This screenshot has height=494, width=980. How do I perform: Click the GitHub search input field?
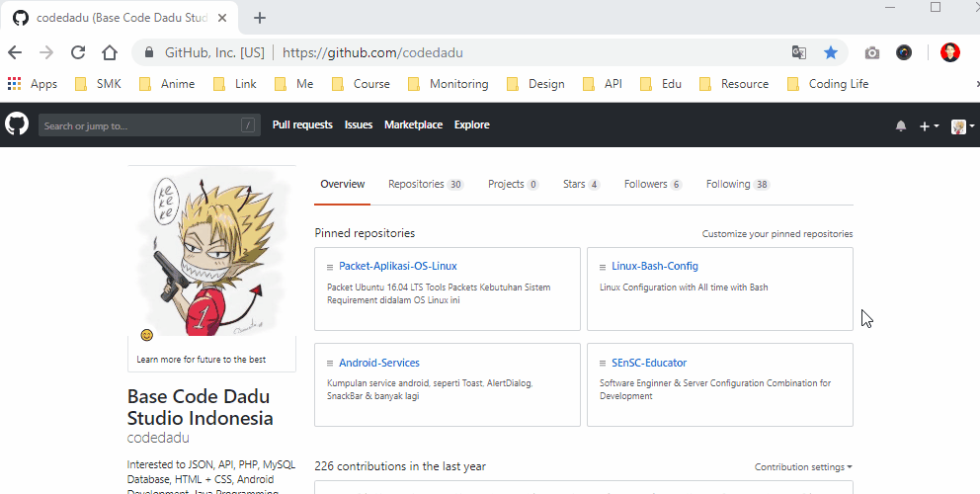138,125
